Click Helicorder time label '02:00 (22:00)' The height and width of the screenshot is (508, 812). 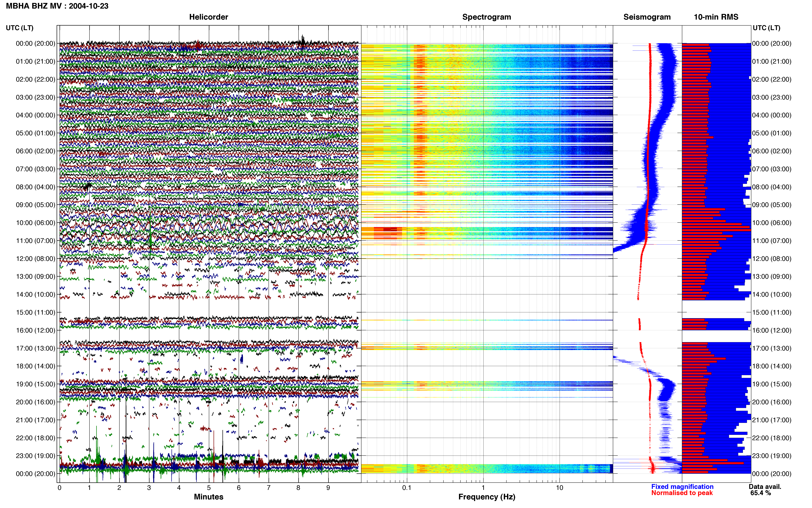[36, 79]
